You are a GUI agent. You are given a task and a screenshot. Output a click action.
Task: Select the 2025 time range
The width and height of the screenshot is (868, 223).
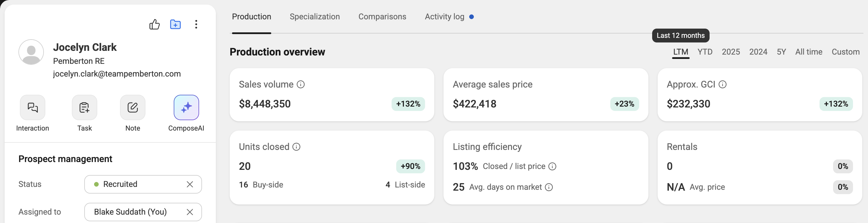[731, 52]
